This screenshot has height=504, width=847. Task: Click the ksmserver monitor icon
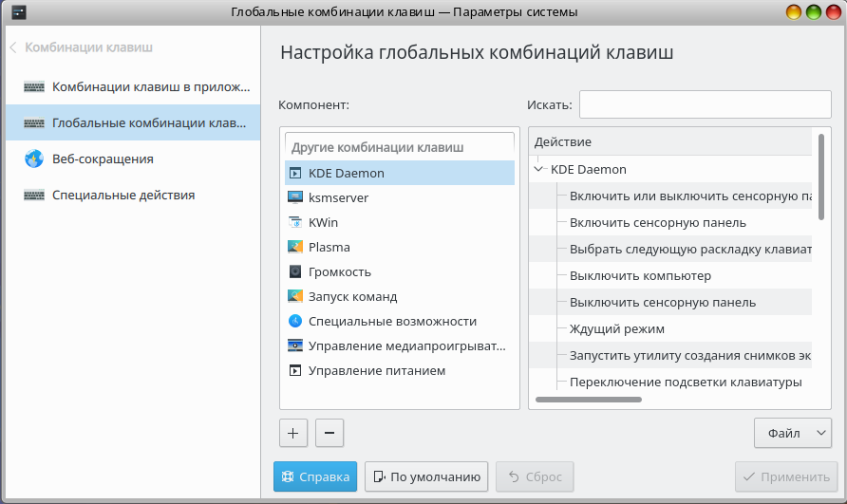point(295,197)
